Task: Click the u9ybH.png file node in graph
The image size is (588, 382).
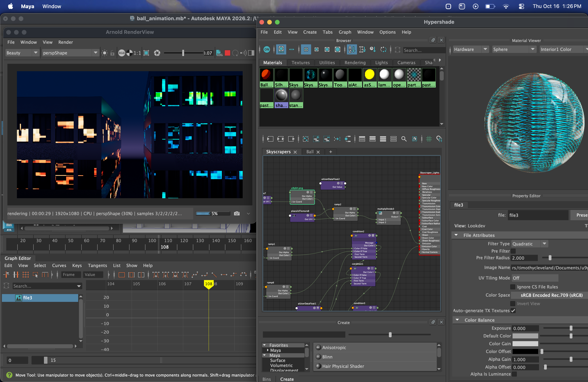Action: tap(302, 197)
